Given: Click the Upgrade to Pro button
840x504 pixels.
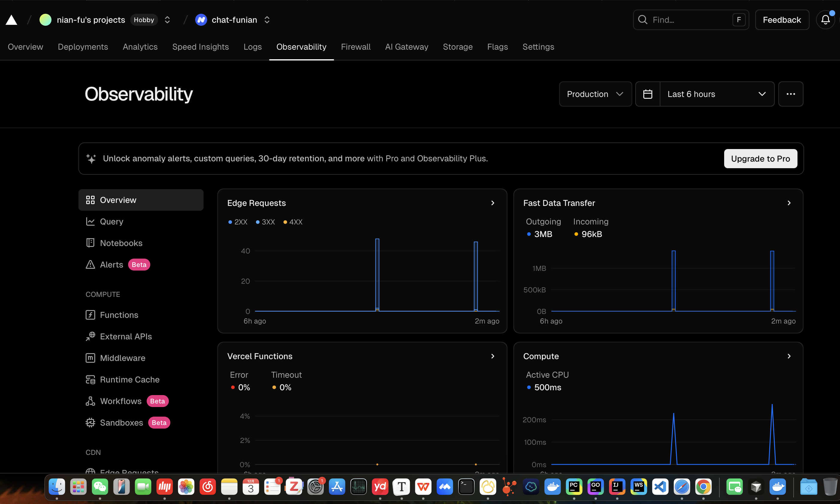Looking at the screenshot, I should pyautogui.click(x=760, y=159).
